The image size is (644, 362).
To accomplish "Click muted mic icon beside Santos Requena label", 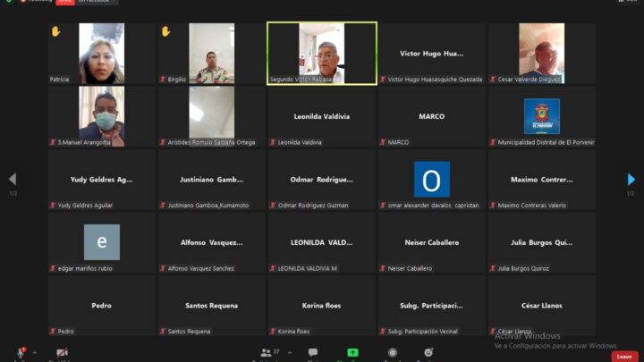I will (163, 331).
